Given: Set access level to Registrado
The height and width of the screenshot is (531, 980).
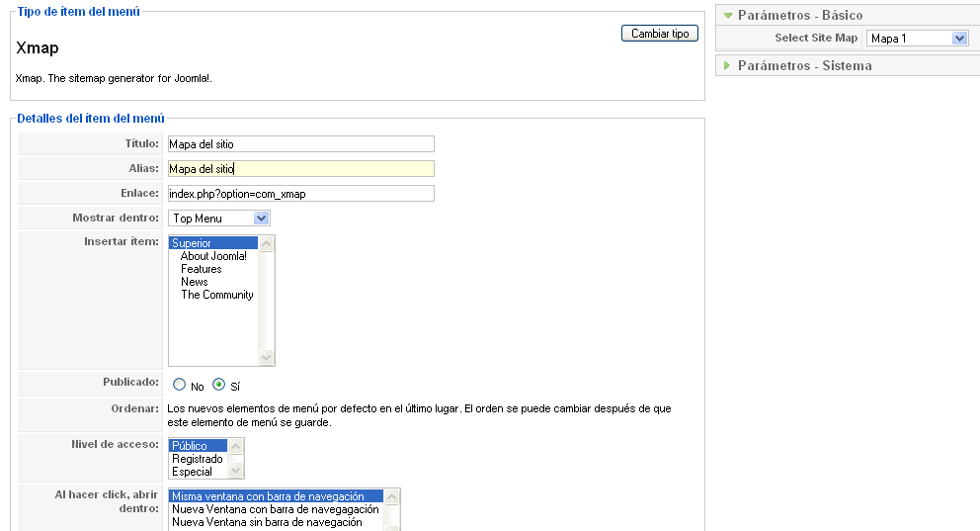Looking at the screenshot, I should [198, 459].
